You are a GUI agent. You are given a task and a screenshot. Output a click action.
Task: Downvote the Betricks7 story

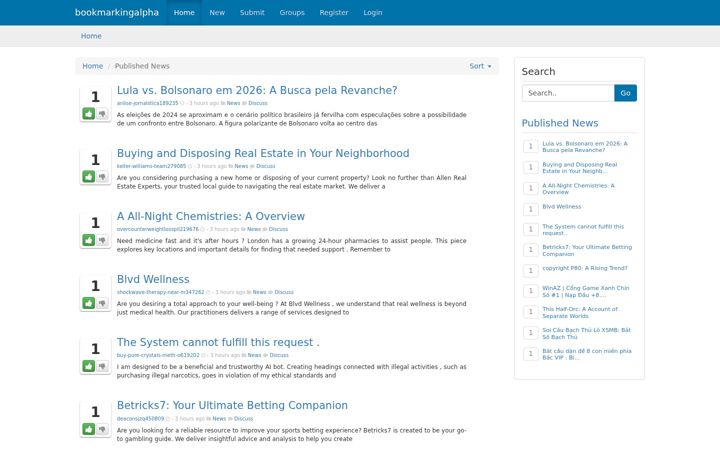(102, 429)
